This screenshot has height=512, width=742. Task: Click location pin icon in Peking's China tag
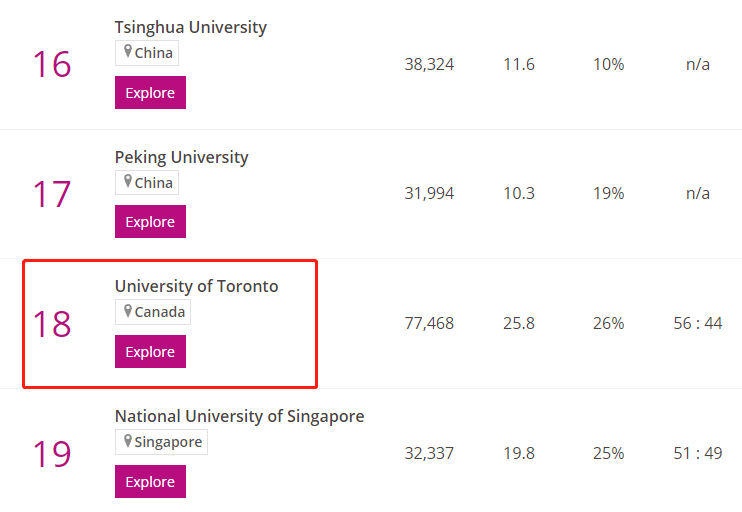click(128, 181)
